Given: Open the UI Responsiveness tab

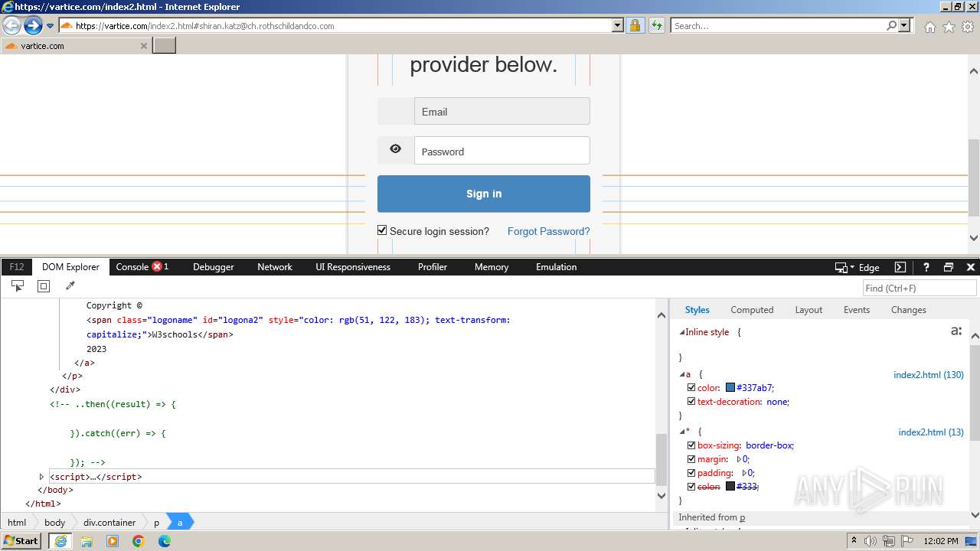Looking at the screenshot, I should click(x=353, y=267).
